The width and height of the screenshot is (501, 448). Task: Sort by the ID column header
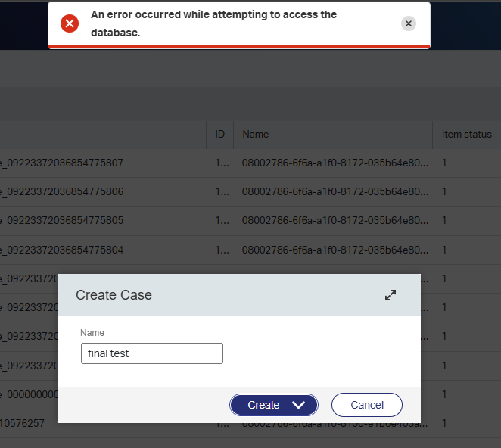pyautogui.click(x=219, y=134)
